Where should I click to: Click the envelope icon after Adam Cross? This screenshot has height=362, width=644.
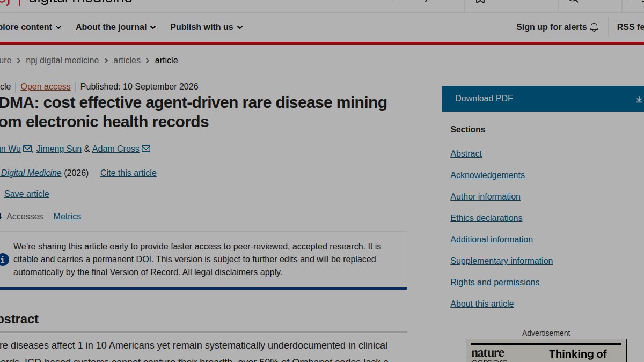click(146, 149)
